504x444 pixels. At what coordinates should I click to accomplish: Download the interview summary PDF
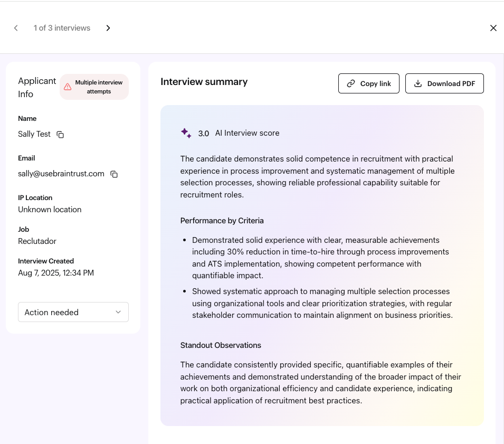(x=444, y=83)
